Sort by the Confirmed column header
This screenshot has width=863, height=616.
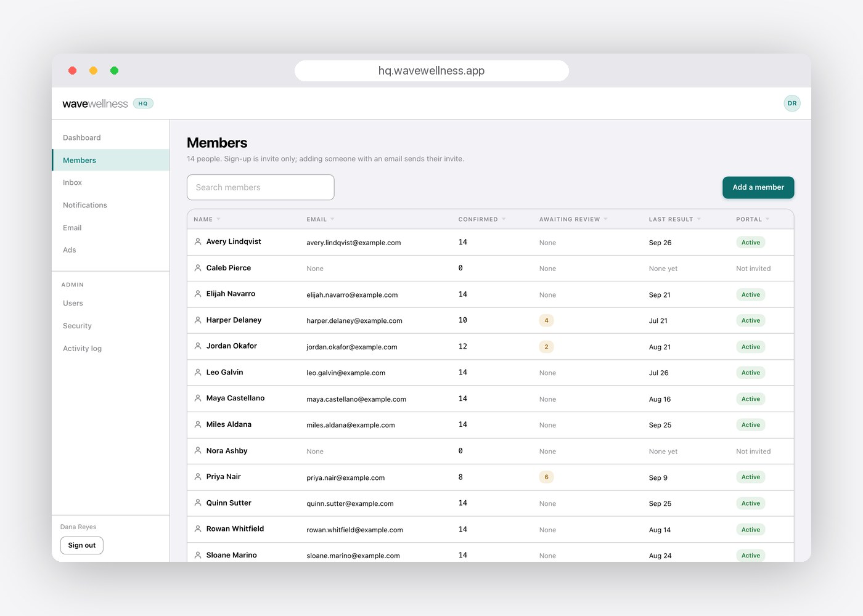click(x=481, y=219)
